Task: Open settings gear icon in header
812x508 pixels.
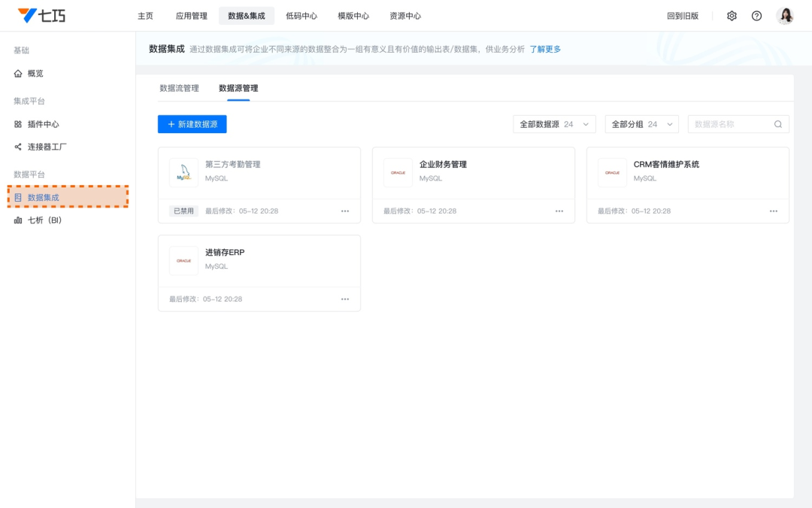Action: point(732,16)
